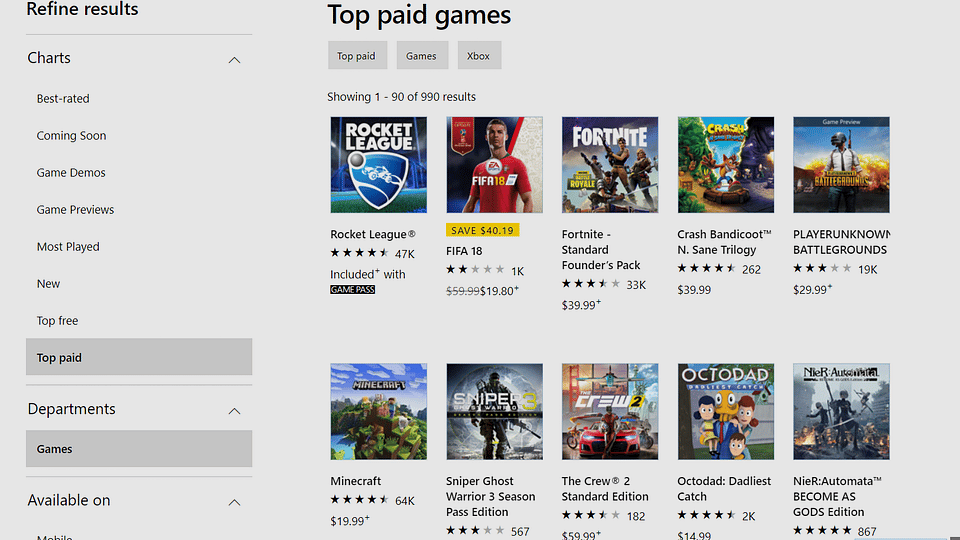The width and height of the screenshot is (960, 540).
Task: Open Crash Bandicoot N. Sane Trilogy thumbnail
Action: click(x=726, y=165)
